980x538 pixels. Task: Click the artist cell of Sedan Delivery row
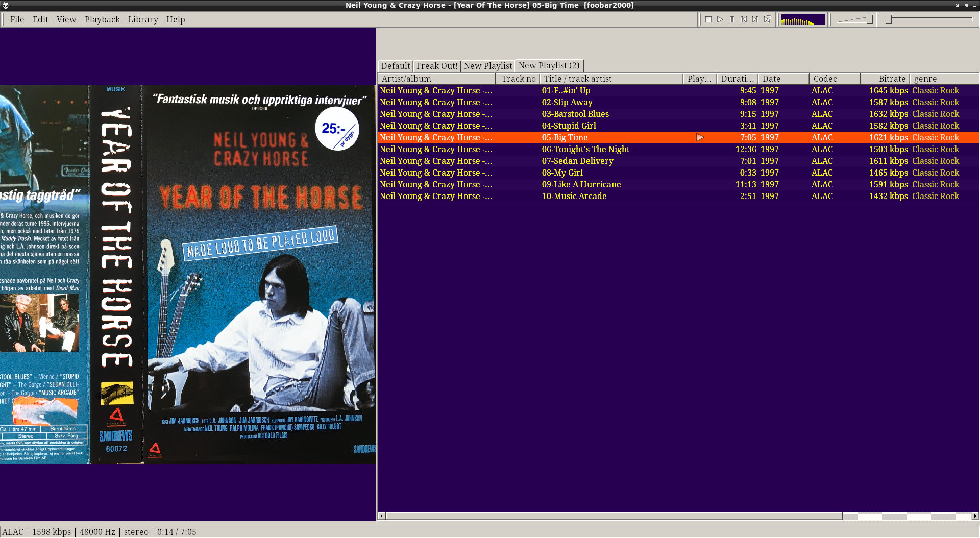(436, 161)
